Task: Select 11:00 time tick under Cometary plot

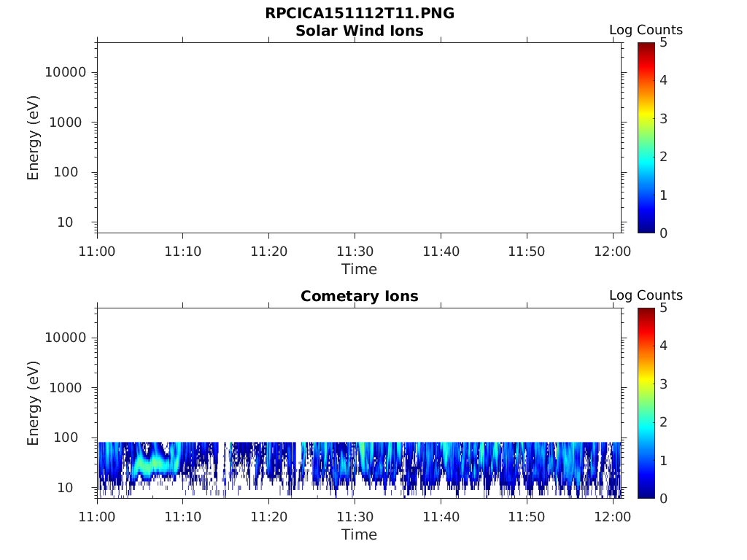Action: click(x=97, y=517)
